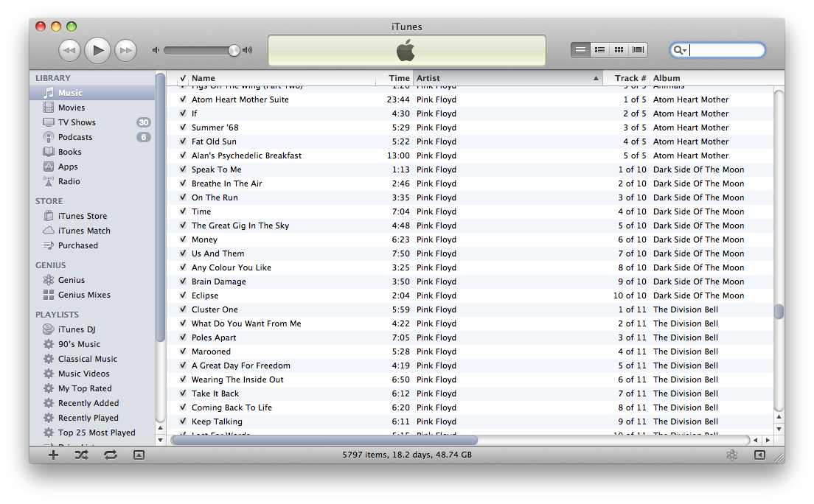Sort by Track # column header

click(626, 78)
